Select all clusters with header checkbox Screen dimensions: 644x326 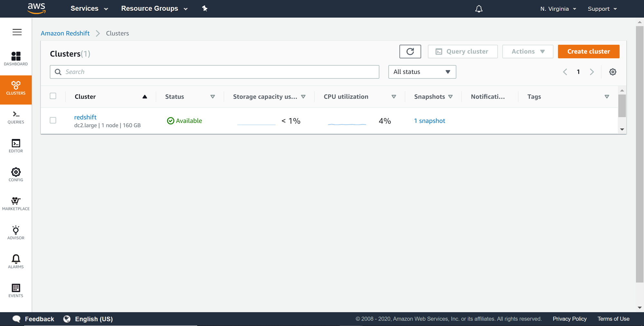pos(53,96)
